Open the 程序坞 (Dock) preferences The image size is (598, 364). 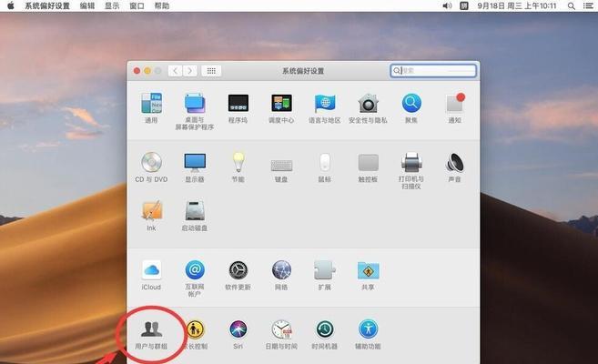(x=238, y=107)
